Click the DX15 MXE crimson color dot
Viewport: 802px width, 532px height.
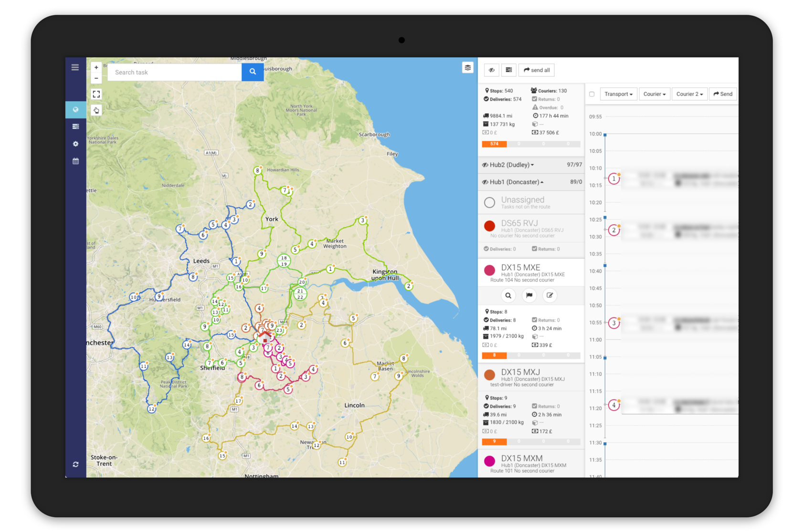(x=489, y=271)
